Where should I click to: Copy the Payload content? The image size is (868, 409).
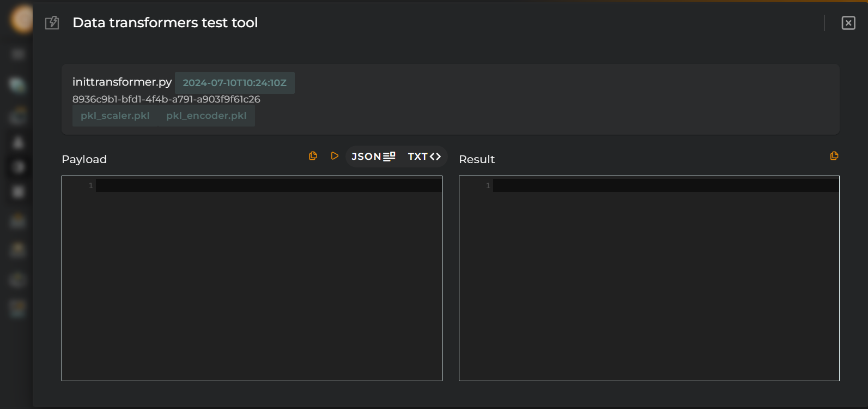pos(313,156)
